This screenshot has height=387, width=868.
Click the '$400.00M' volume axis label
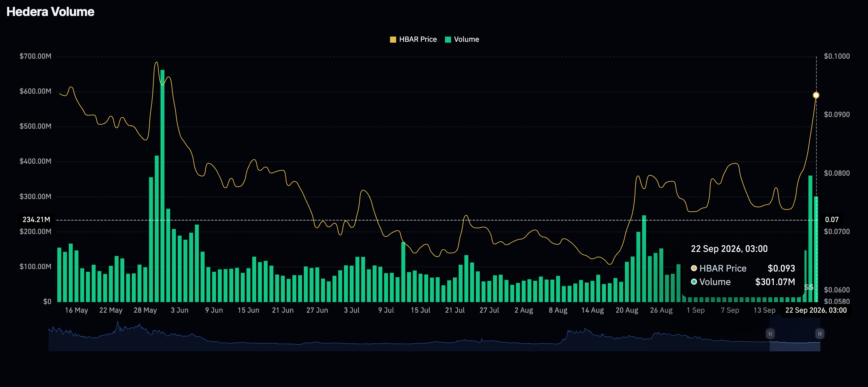(35, 162)
